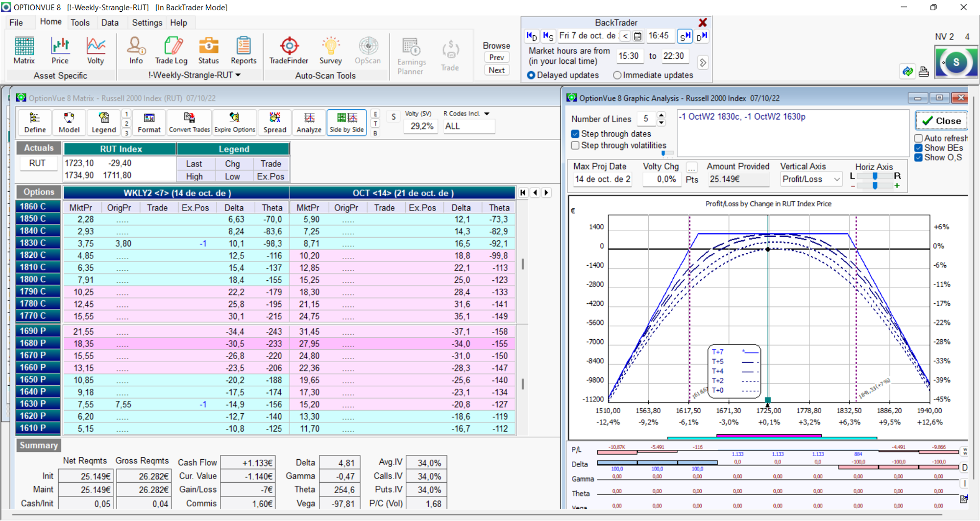The image size is (980, 521).
Task: Expand the !-Weekly-Strangle-RUT account dropdown
Action: [238, 75]
